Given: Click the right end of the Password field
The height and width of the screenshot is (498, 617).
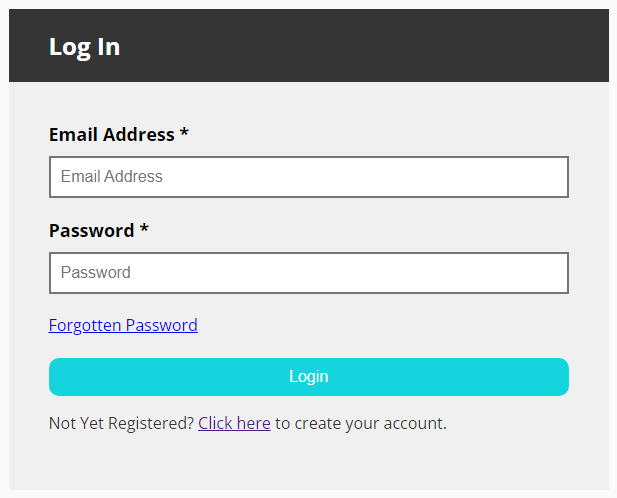Looking at the screenshot, I should 550,273.
